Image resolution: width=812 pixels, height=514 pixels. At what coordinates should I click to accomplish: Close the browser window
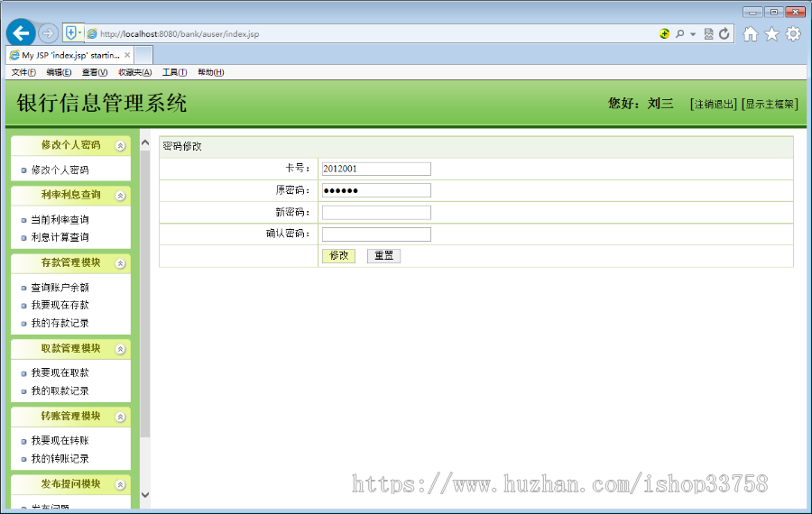pos(796,12)
